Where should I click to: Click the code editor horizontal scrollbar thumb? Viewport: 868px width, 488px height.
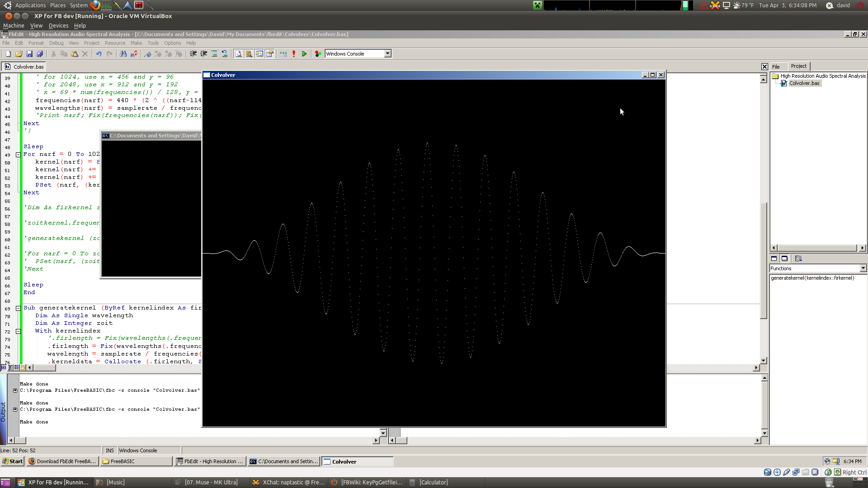[44, 368]
